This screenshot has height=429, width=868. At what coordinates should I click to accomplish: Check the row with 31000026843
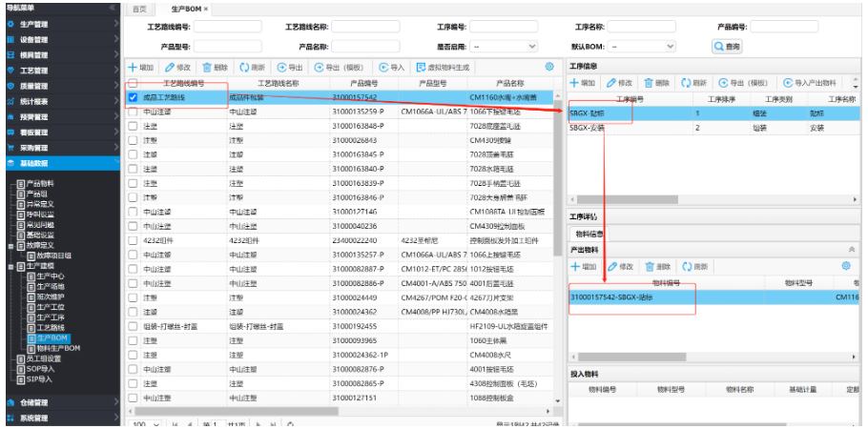[x=133, y=140]
